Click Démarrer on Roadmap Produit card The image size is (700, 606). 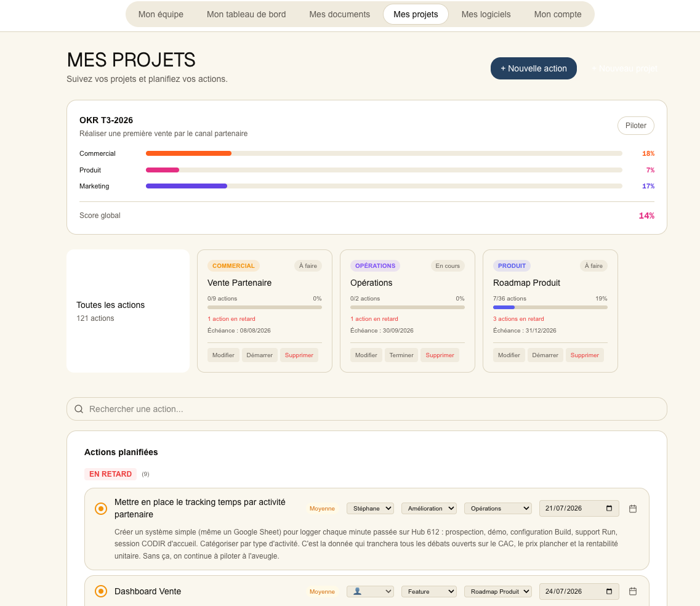pyautogui.click(x=545, y=355)
